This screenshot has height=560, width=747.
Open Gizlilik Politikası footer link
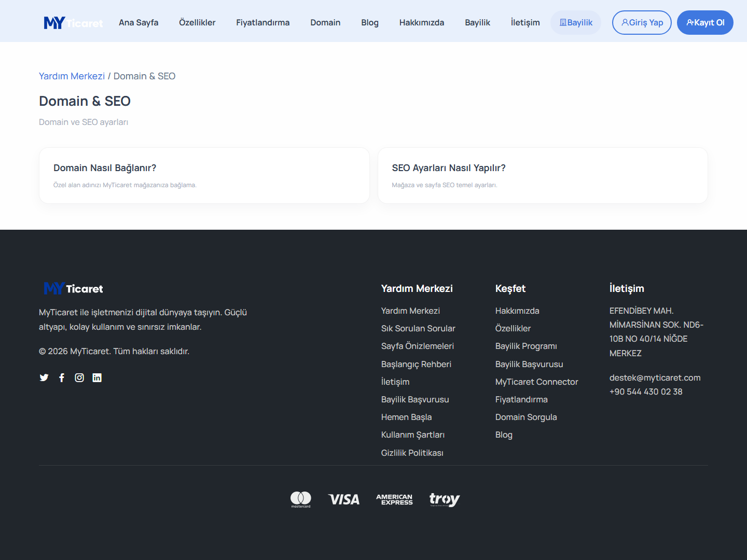point(412,453)
